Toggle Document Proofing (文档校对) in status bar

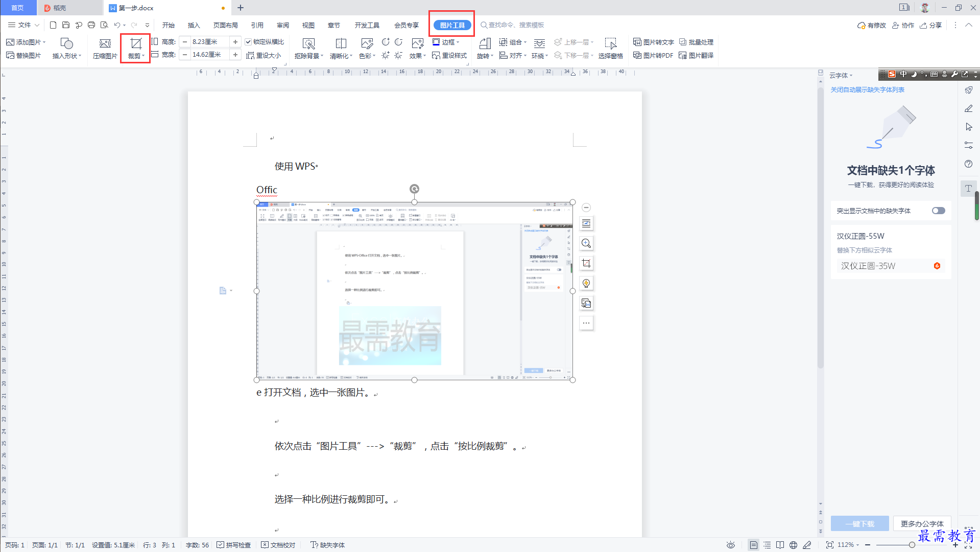[x=278, y=545]
